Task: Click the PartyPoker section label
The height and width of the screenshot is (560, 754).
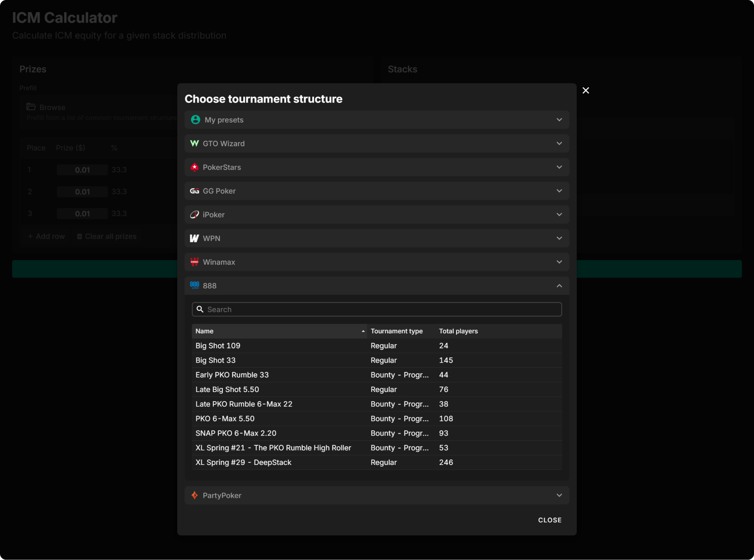Action: [x=222, y=495]
